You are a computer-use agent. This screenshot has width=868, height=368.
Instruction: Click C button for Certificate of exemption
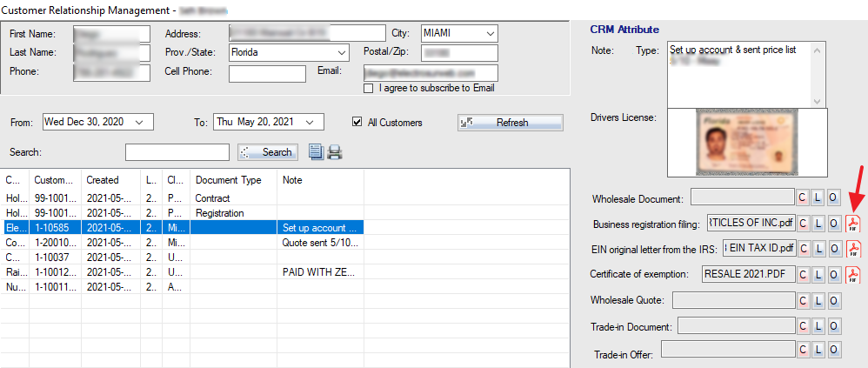pos(803,274)
